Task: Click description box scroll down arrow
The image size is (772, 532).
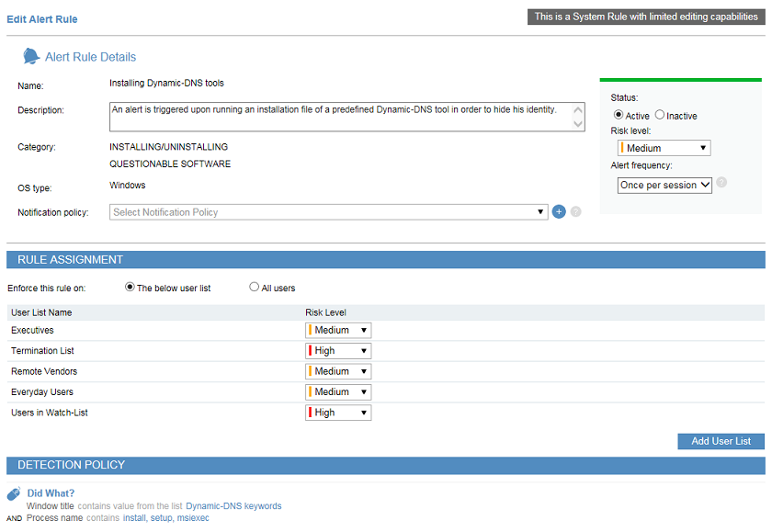Action: click(577, 124)
